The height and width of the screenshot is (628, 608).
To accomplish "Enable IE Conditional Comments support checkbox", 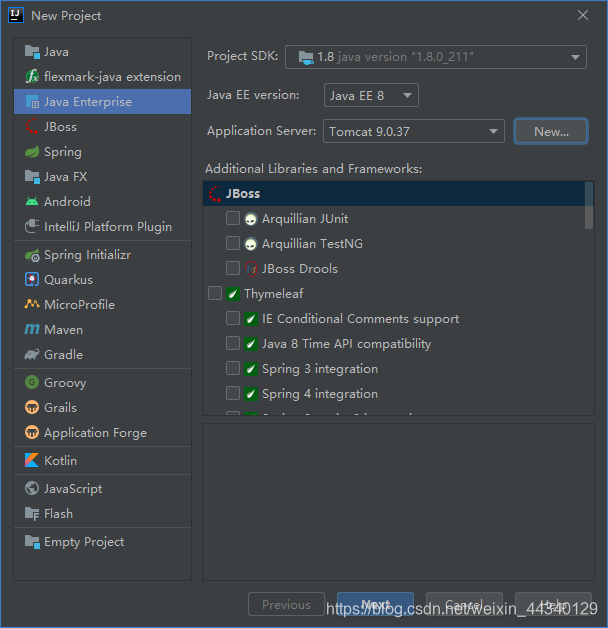I will pyautogui.click(x=233, y=318).
